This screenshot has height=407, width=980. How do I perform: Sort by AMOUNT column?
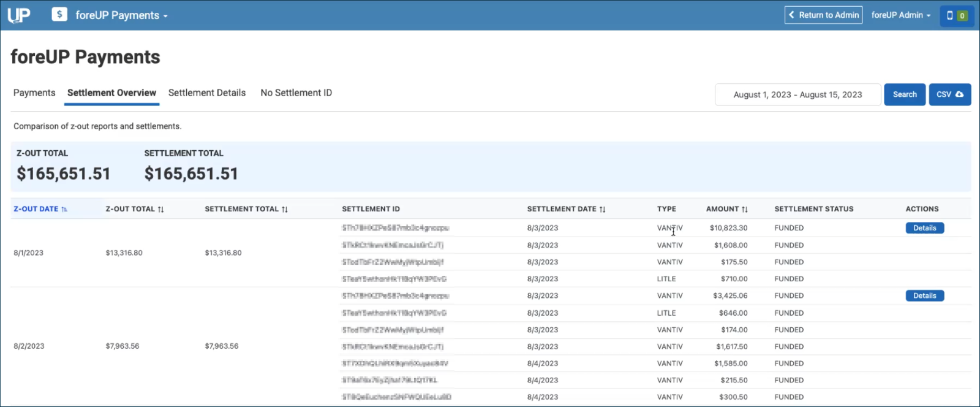[x=727, y=209]
